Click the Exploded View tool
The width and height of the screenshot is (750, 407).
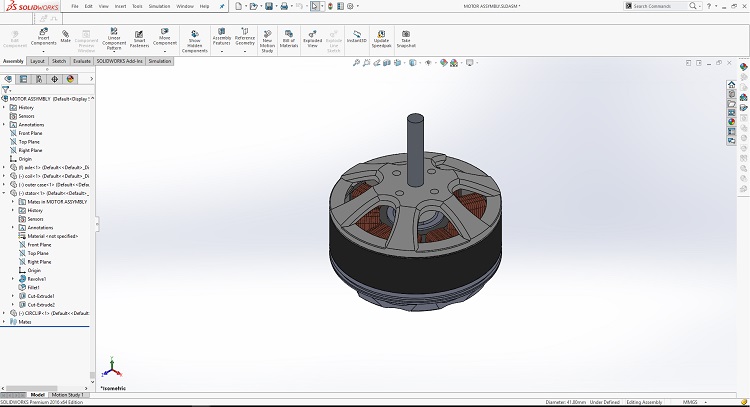click(x=312, y=39)
